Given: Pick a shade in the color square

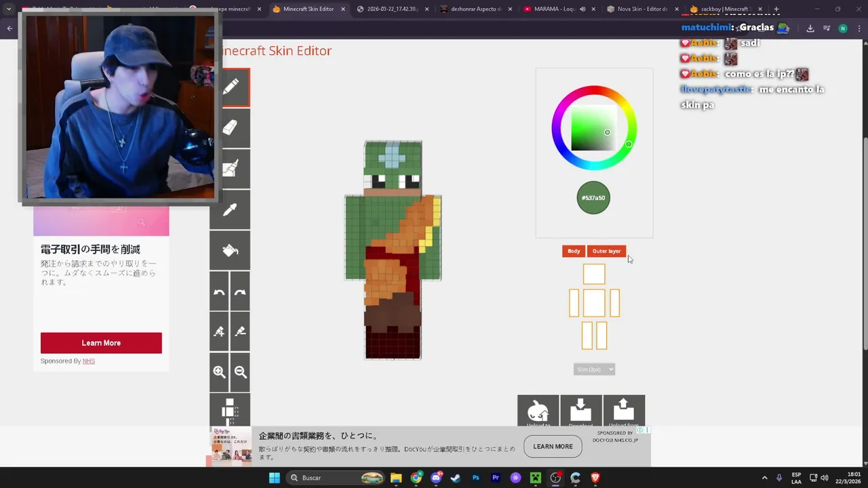Looking at the screenshot, I should click(594, 128).
